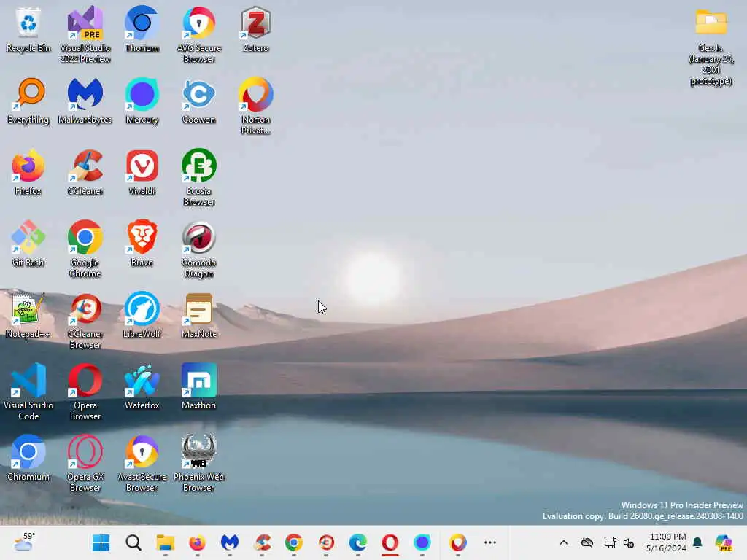Select Visual Studio 2022 Preview desktop shortcut
This screenshot has height=560, width=747.
coord(85,34)
